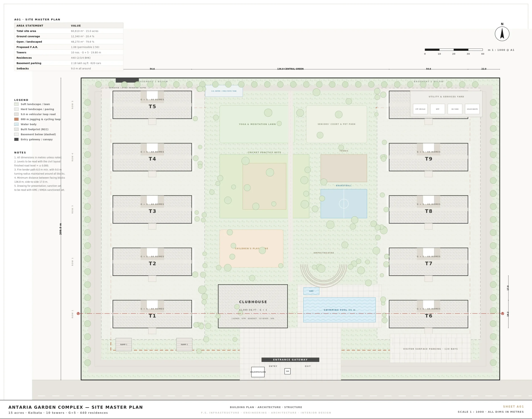This screenshot has height=419, width=532.
Task: Click the Soft landscape / lawn legend swatch
Action: pos(16,104)
